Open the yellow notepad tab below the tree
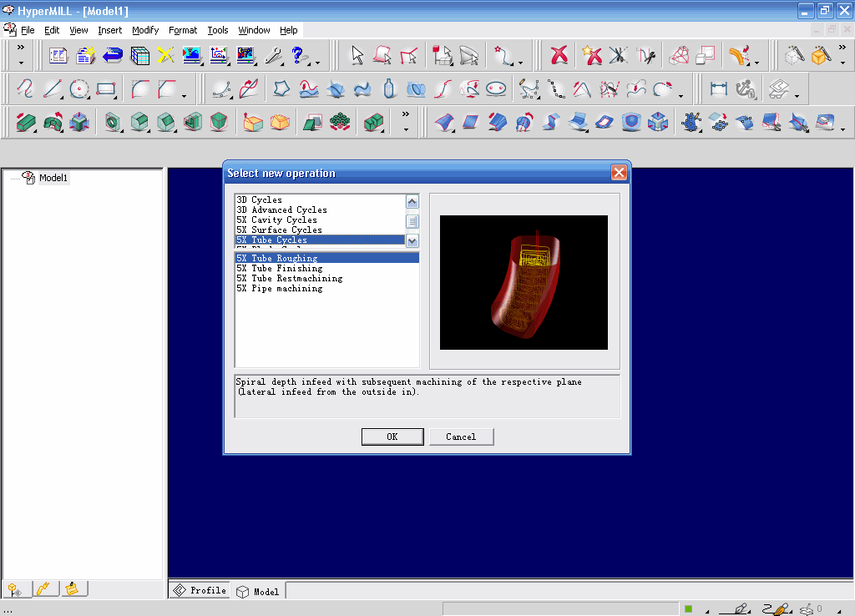Screen dimensions: 855x616 coord(72,588)
